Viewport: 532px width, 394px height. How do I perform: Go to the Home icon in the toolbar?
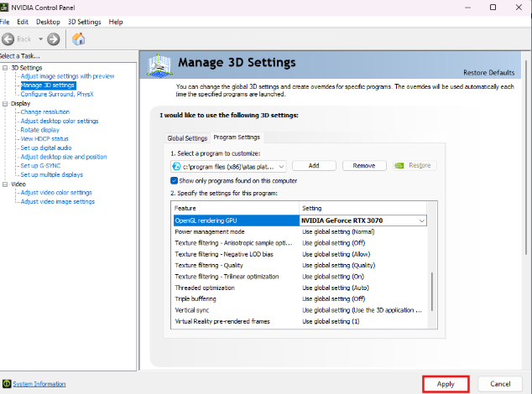click(x=79, y=39)
